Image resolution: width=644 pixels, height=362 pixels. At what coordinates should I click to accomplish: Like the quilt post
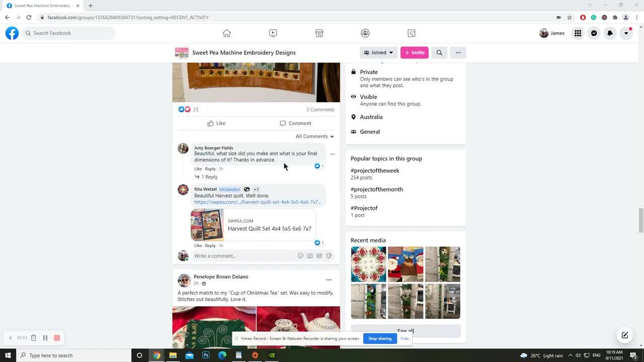coord(216,123)
